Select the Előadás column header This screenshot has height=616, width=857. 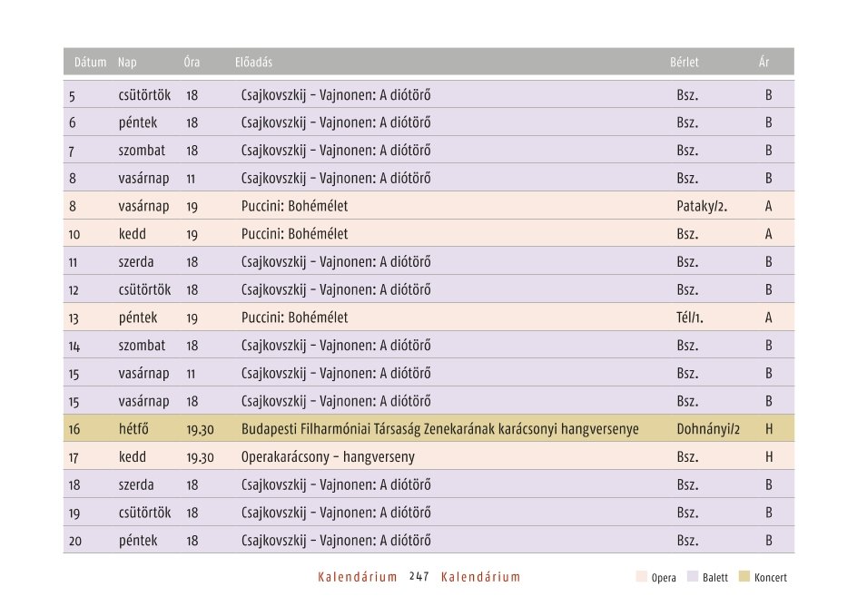pos(253,63)
